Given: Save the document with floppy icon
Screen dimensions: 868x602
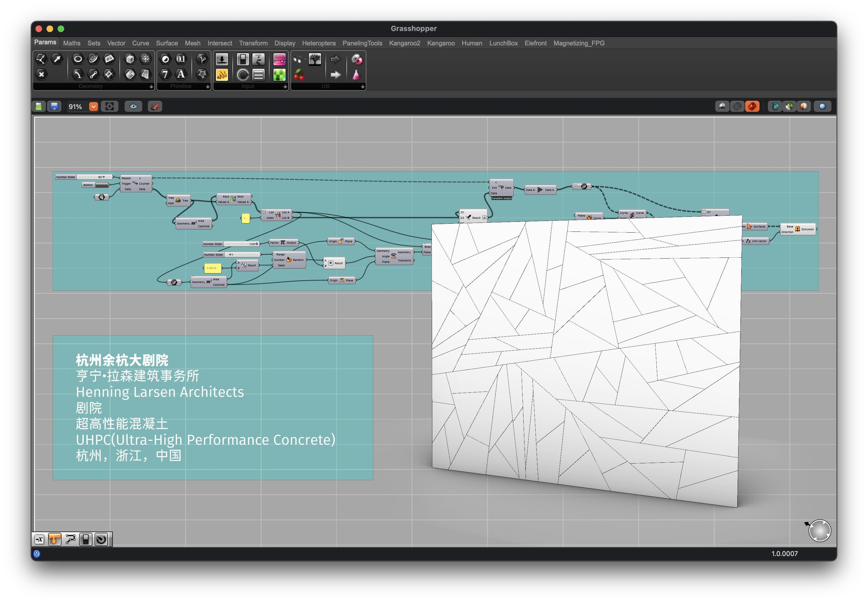Looking at the screenshot, I should coord(54,107).
